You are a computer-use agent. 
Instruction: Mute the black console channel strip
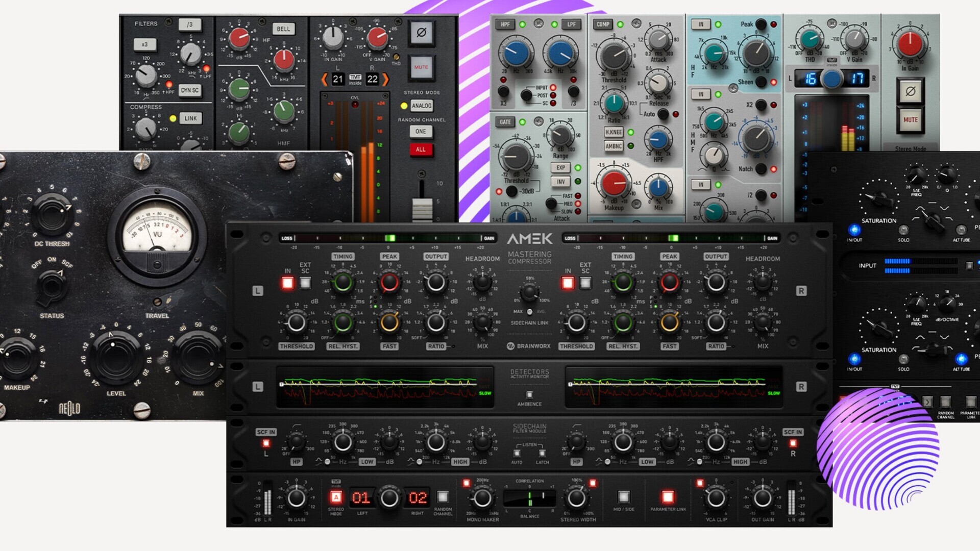click(421, 67)
